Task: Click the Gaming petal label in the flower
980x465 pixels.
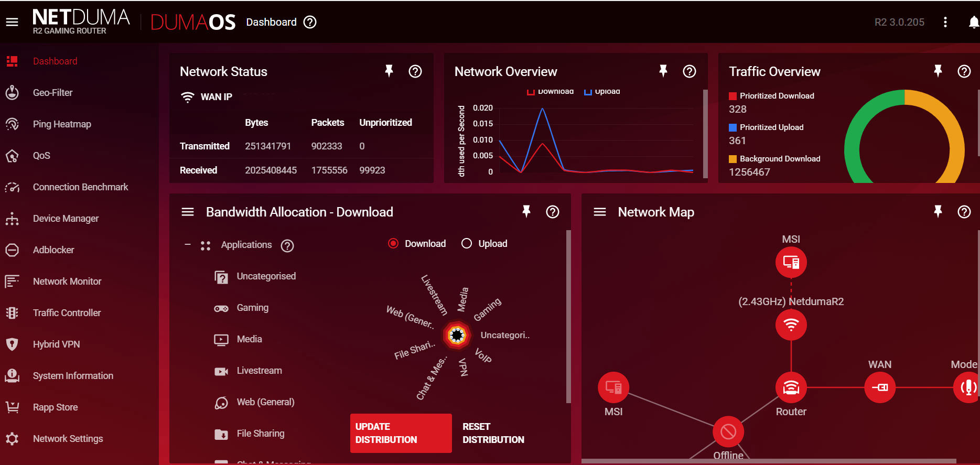Action: pos(488,309)
